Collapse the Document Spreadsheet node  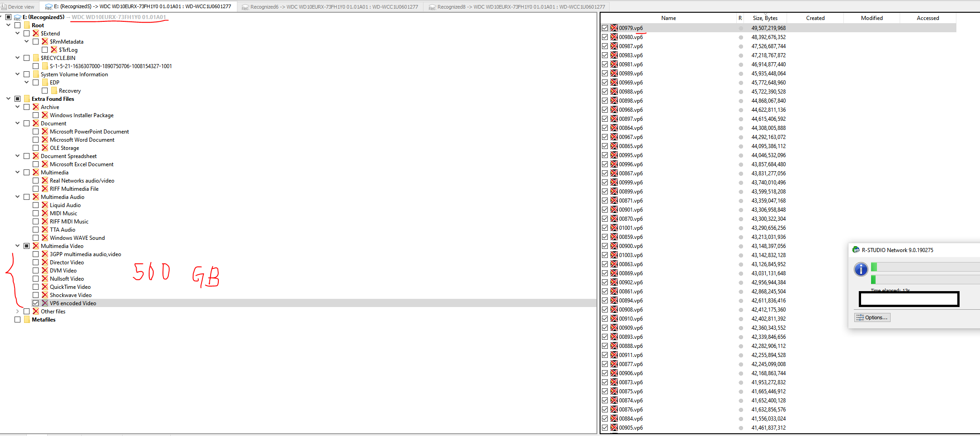pos(18,156)
